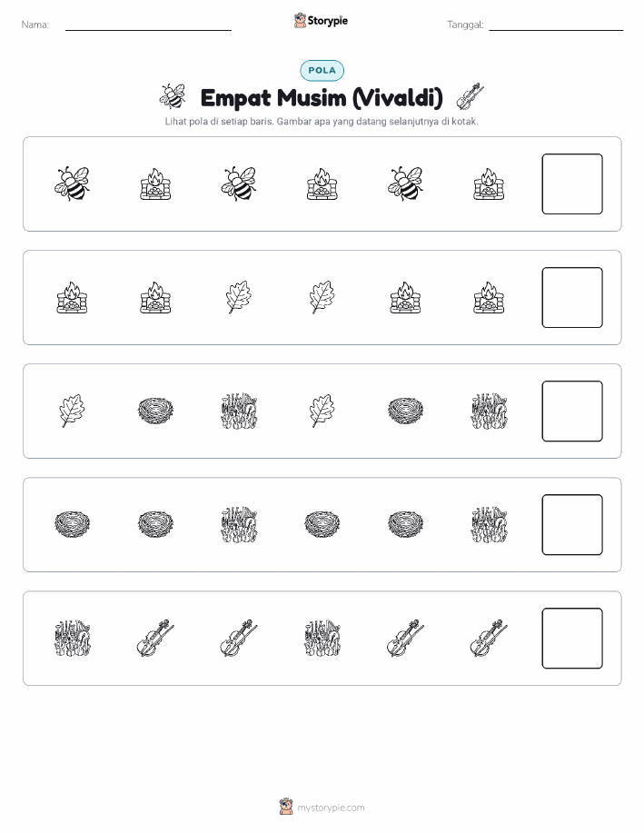Click the bee icon beside the title
644x833 pixels.
tap(173, 96)
